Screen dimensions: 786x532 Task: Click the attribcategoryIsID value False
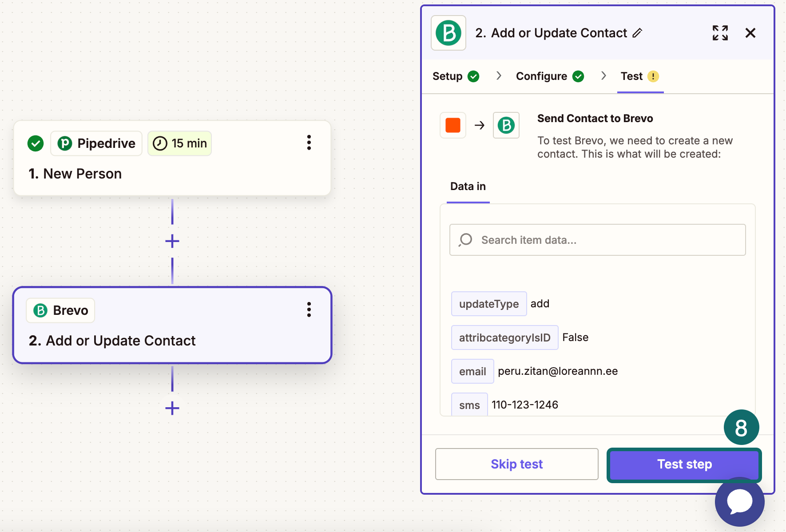[576, 337]
